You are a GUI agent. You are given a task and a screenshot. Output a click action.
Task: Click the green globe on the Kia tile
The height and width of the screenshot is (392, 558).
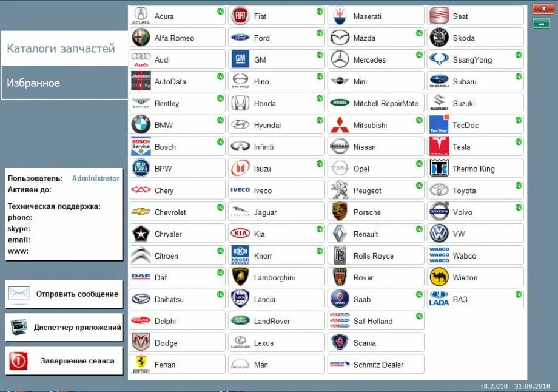(320, 229)
